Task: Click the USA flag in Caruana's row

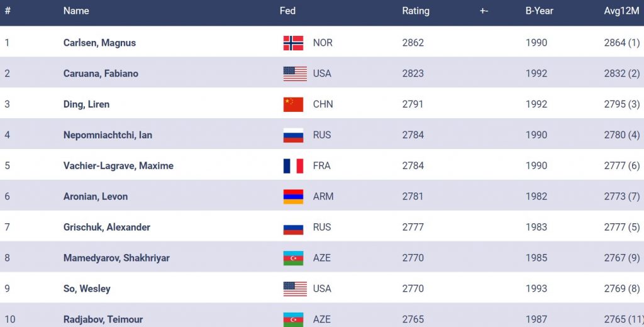Action: point(295,74)
